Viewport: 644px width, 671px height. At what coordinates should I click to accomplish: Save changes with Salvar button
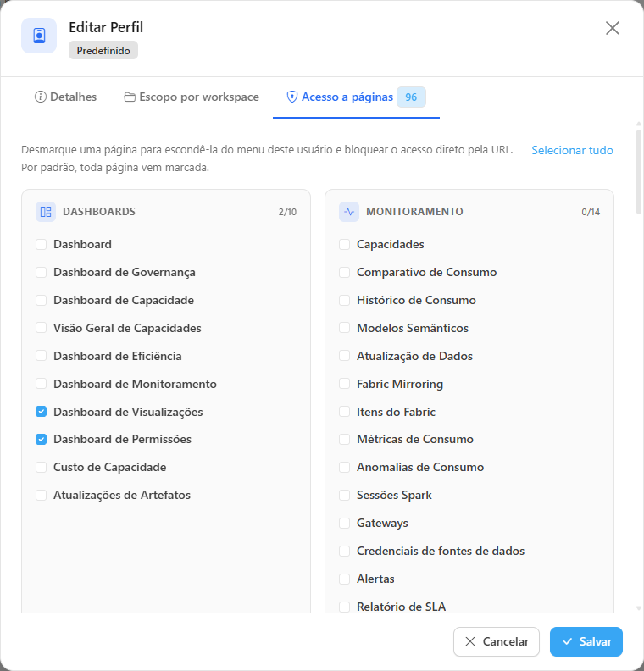pos(586,641)
